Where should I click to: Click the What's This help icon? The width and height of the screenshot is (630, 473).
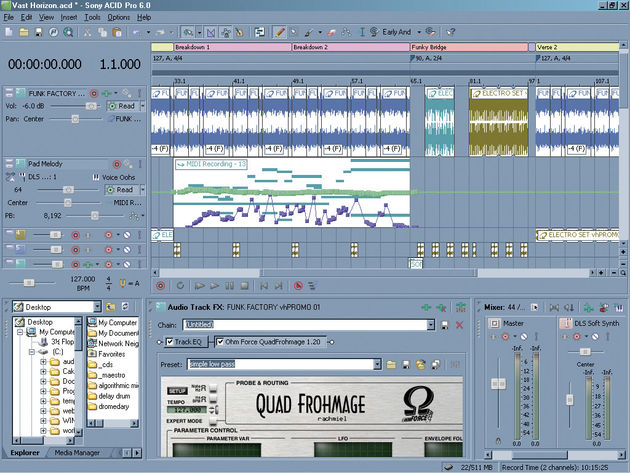[x=451, y=32]
